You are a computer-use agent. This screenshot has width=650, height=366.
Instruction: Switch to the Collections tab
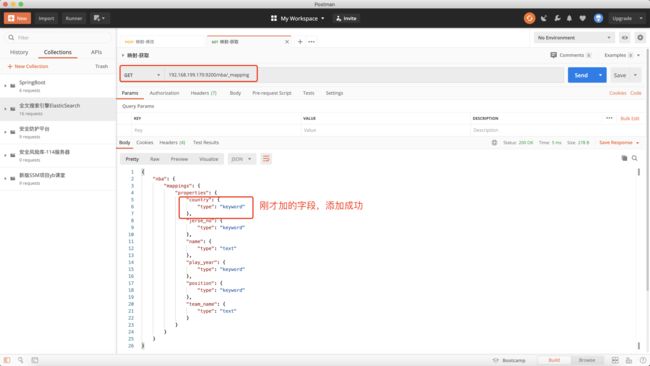(x=58, y=52)
